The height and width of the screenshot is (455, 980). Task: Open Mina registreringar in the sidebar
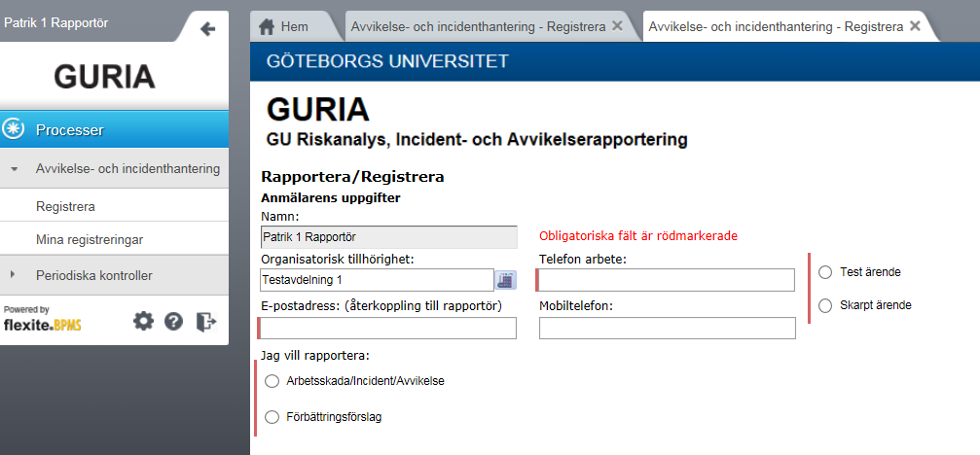(x=115, y=239)
